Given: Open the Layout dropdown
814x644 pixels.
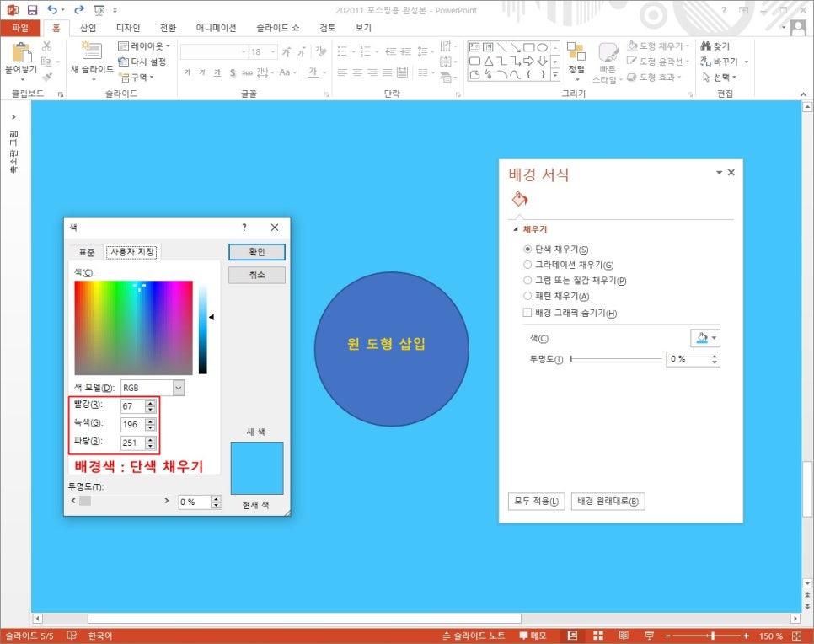Looking at the screenshot, I should (x=144, y=46).
